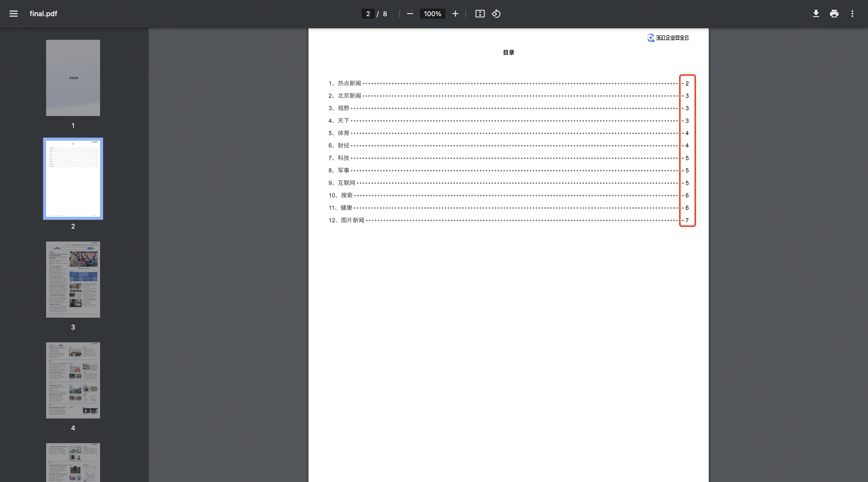The width and height of the screenshot is (868, 482).
Task: Click the zoom out minus button
Action: 410,13
